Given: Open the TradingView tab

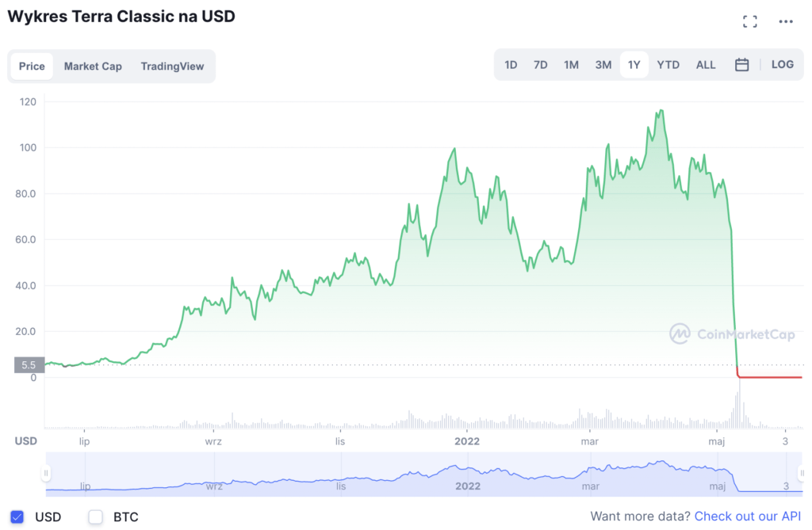Looking at the screenshot, I should coord(172,66).
